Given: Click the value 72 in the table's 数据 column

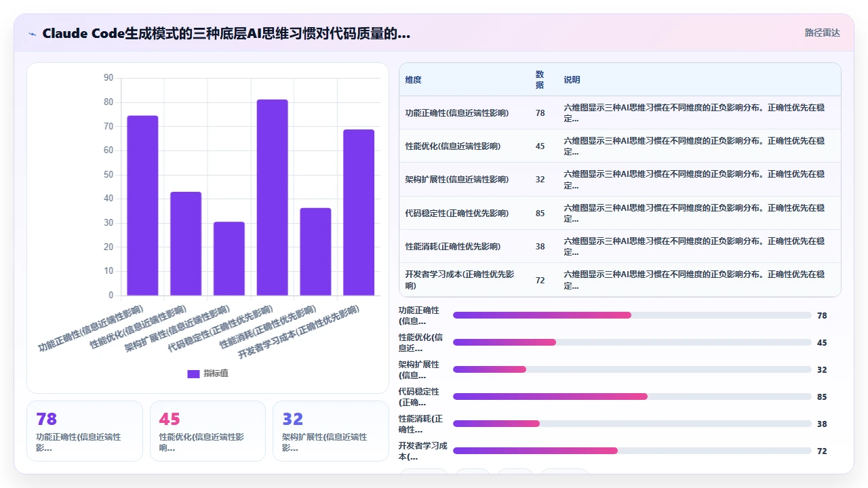Looking at the screenshot, I should click(540, 280).
